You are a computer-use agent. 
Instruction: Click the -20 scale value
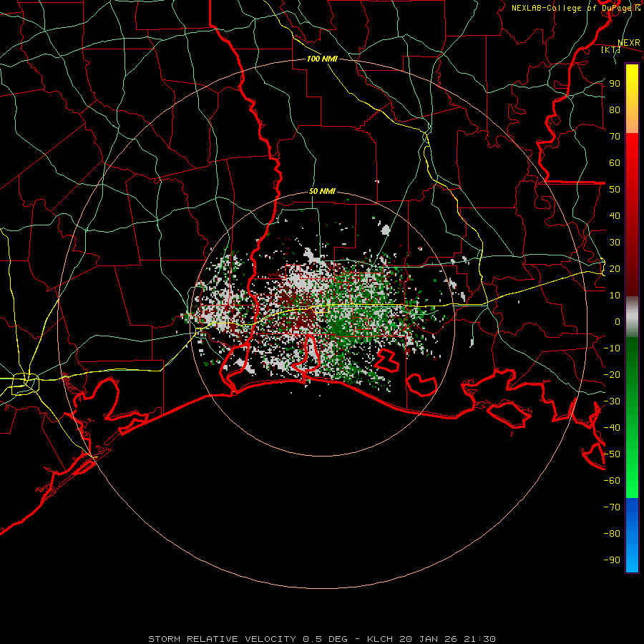click(x=612, y=374)
